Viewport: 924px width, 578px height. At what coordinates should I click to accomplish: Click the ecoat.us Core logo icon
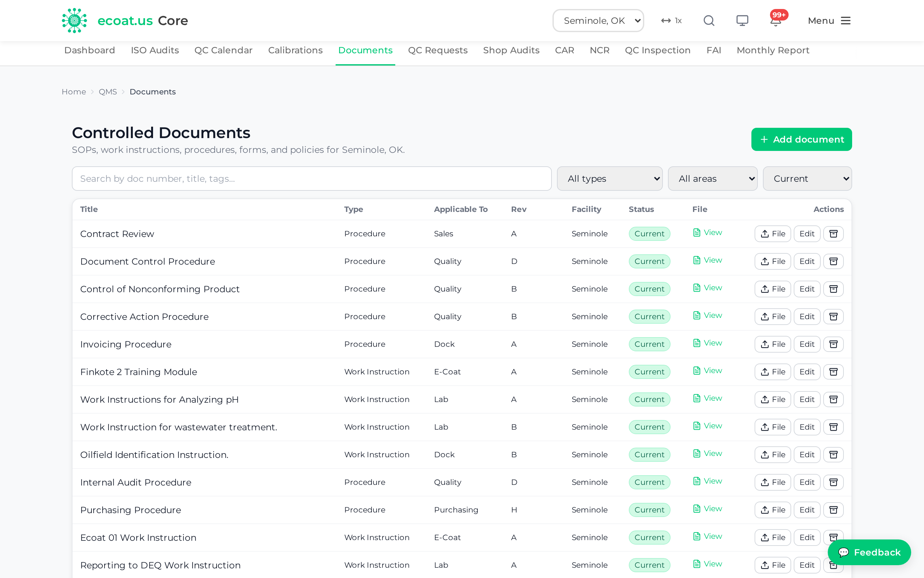click(74, 20)
